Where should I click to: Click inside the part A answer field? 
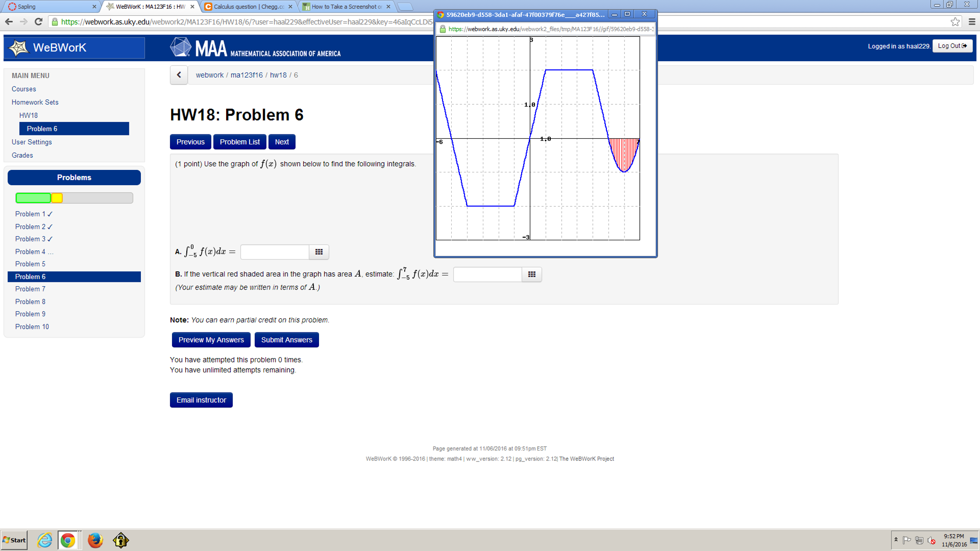click(274, 252)
